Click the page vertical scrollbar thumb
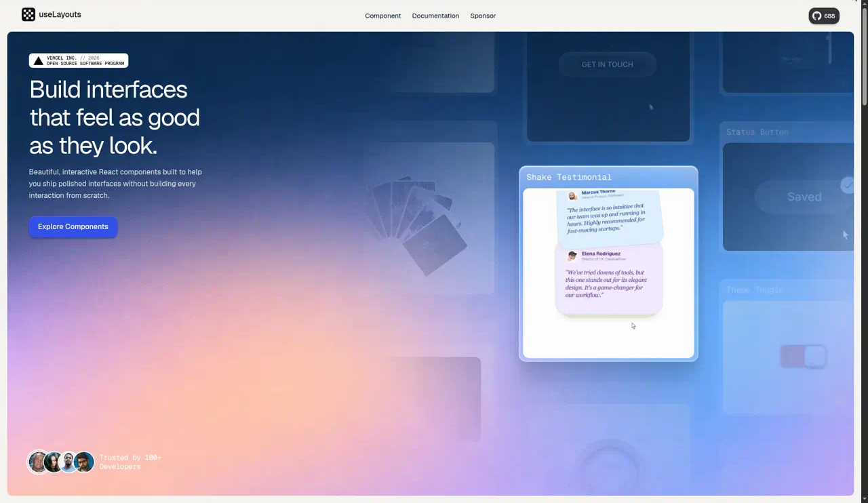 (864, 58)
